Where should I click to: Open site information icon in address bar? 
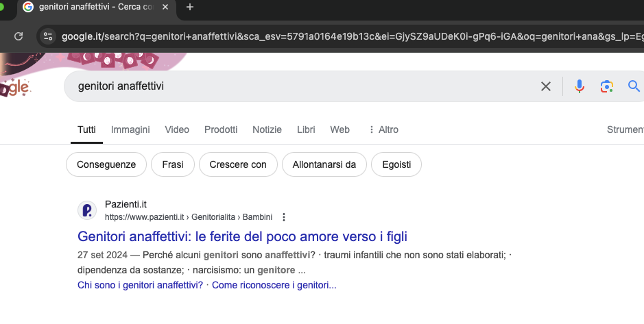click(x=47, y=36)
